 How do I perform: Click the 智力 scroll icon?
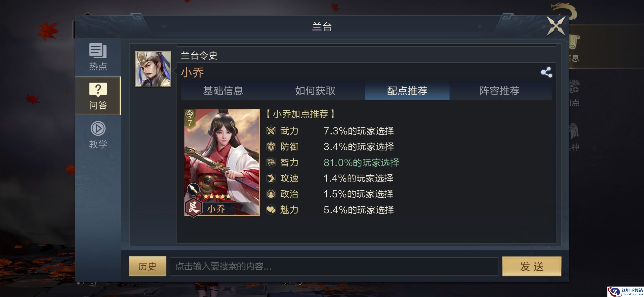pyautogui.click(x=271, y=163)
